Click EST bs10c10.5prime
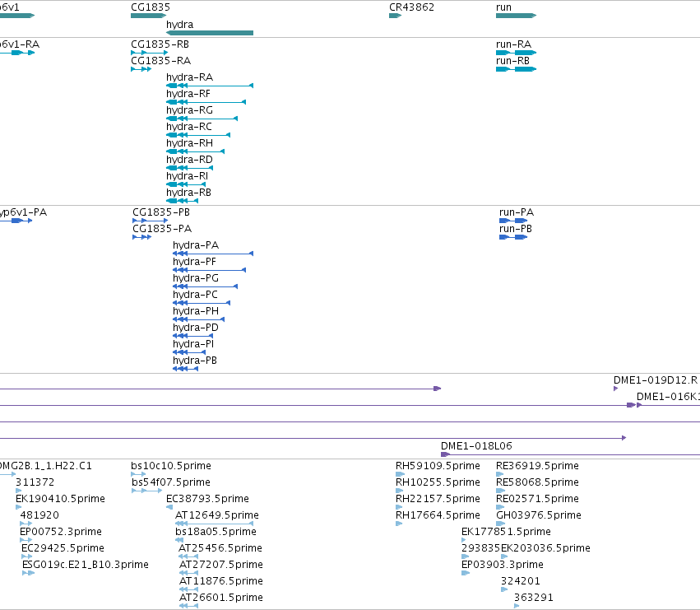Image resolution: width=700 pixels, height=610 pixels. [x=171, y=466]
